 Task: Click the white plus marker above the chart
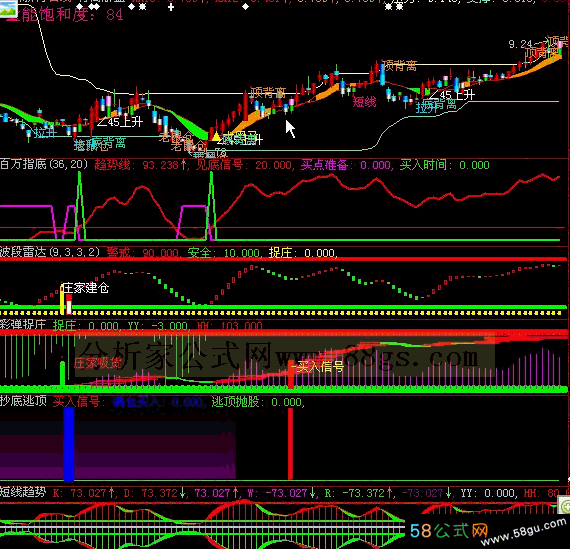pos(171,7)
